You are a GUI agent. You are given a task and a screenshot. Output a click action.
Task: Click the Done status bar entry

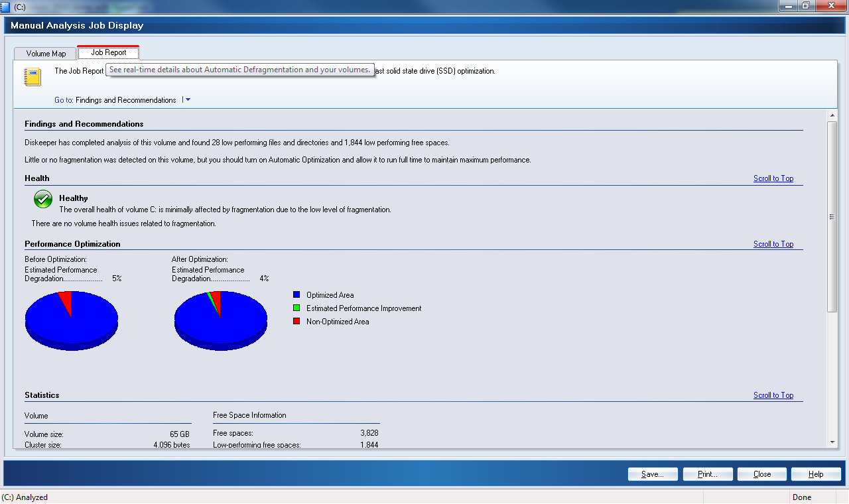click(x=801, y=497)
